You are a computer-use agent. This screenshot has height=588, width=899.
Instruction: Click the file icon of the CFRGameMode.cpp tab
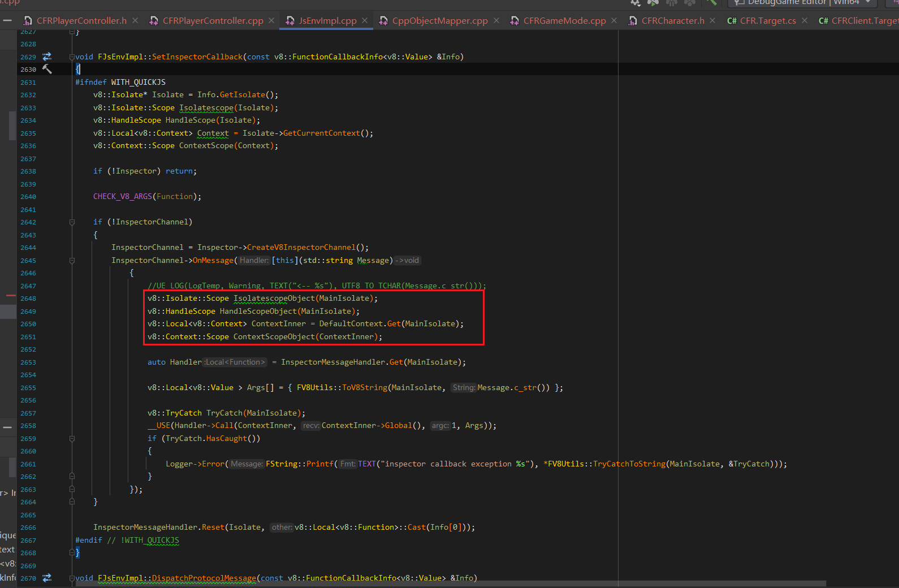coord(515,21)
